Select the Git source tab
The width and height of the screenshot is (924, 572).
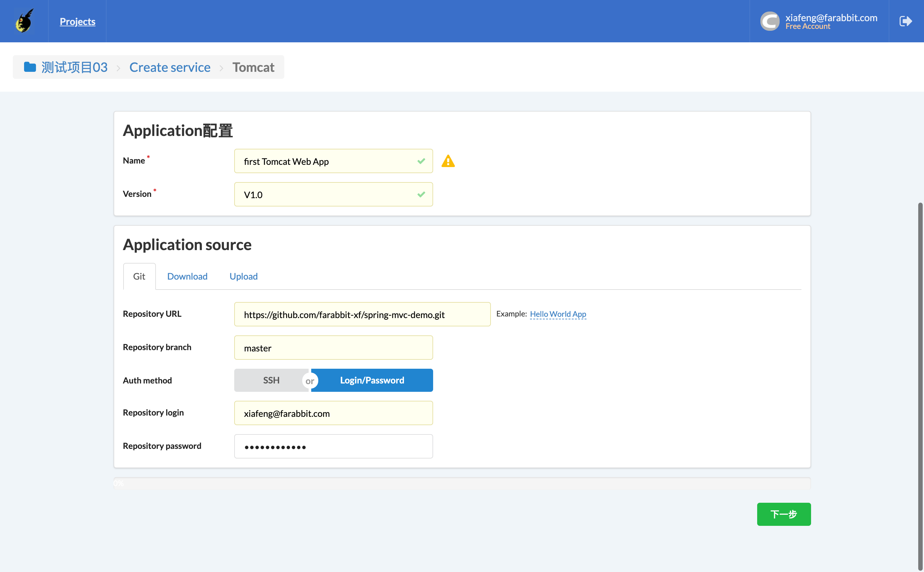[139, 276]
